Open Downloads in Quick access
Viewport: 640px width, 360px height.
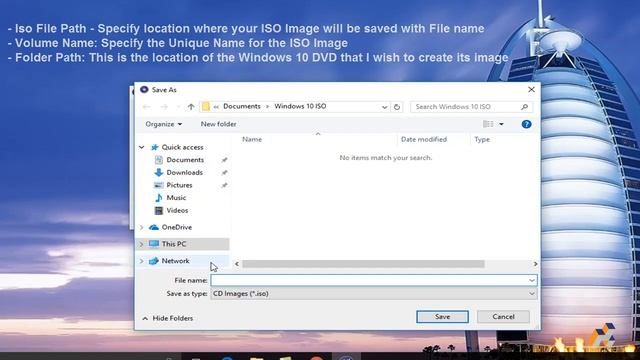pyautogui.click(x=184, y=173)
